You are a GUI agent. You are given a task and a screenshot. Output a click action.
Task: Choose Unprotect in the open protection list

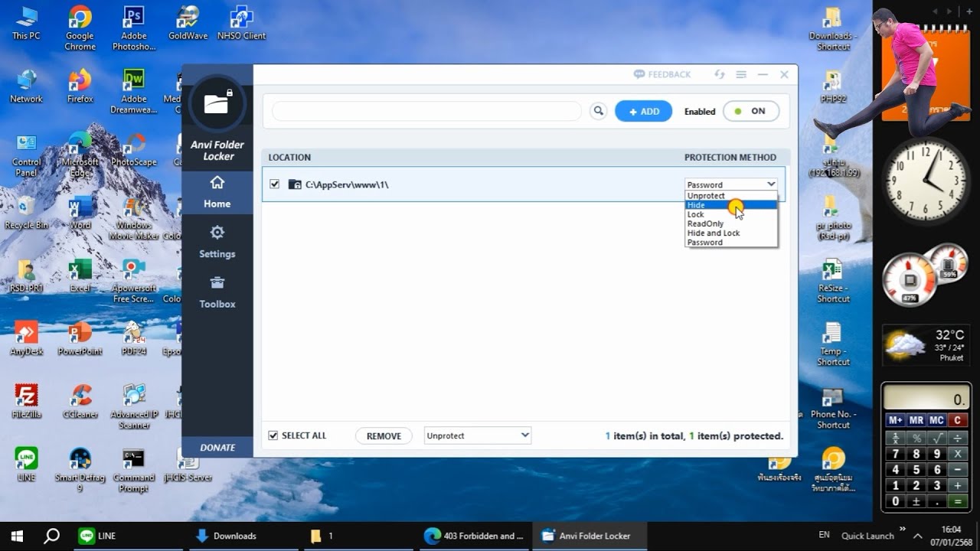pos(731,196)
